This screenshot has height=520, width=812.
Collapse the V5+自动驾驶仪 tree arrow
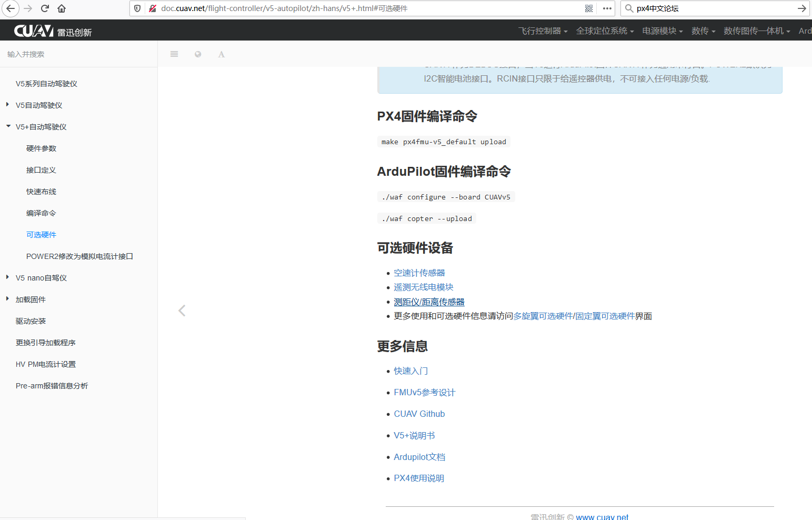[x=8, y=126]
